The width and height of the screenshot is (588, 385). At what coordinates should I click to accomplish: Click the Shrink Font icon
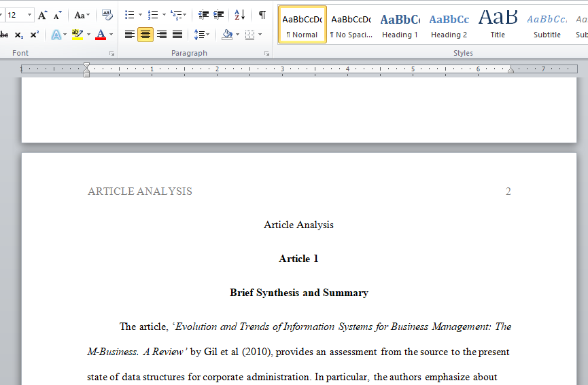pos(57,16)
